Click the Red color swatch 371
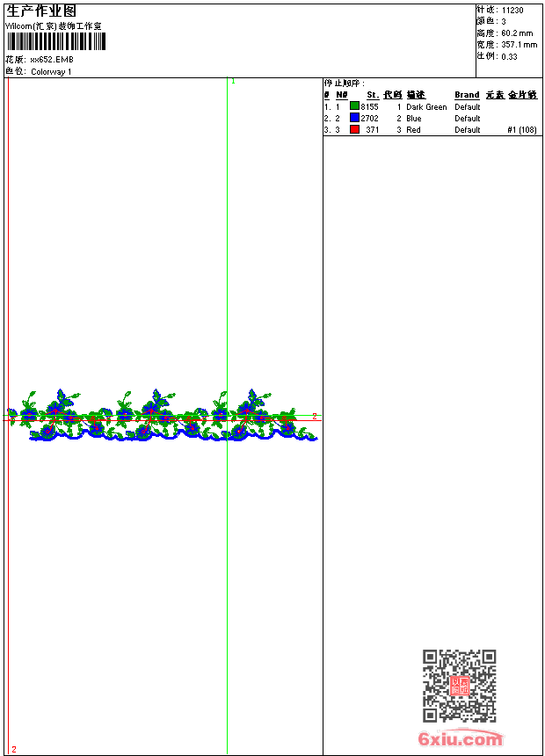 (x=354, y=129)
